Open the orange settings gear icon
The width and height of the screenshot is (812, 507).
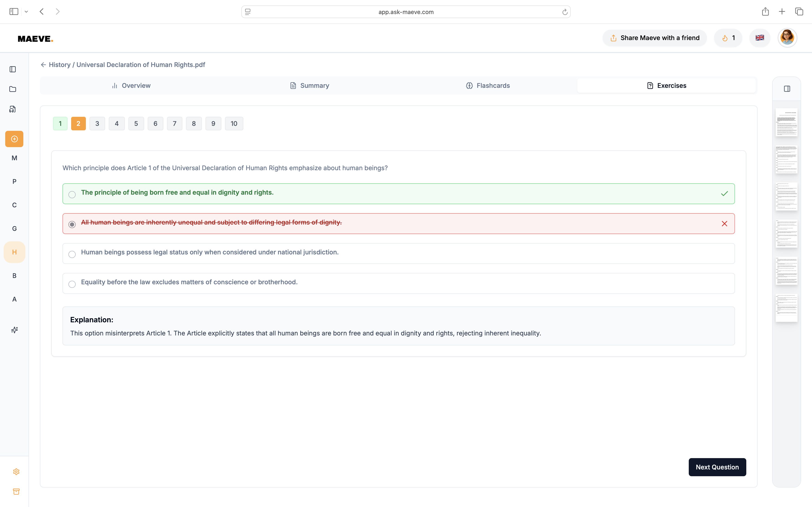click(x=16, y=472)
